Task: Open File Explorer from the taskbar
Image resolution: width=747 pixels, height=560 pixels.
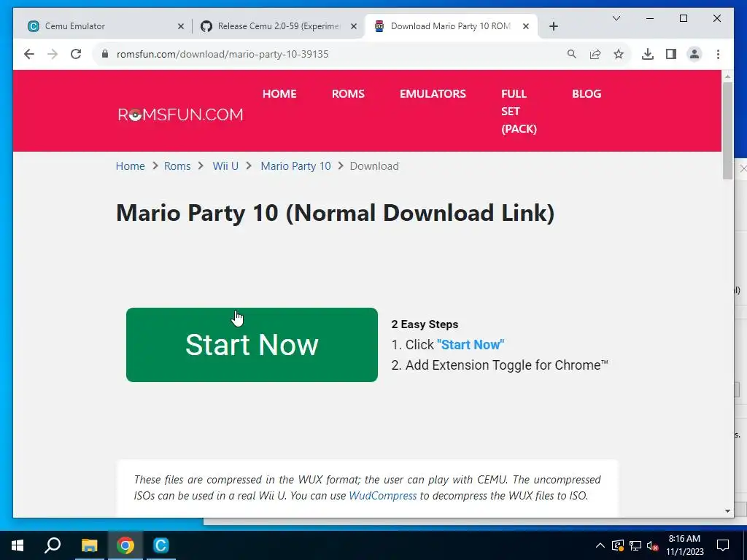Action: (89, 545)
